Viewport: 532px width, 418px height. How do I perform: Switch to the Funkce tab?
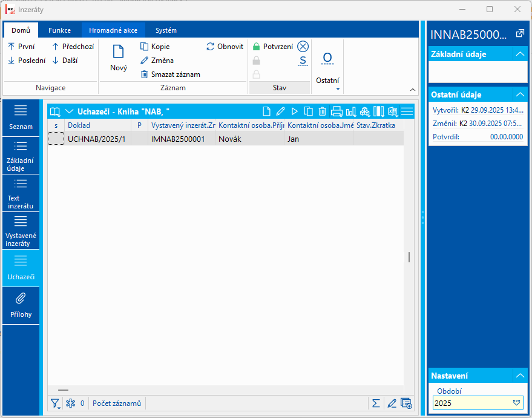(x=60, y=30)
